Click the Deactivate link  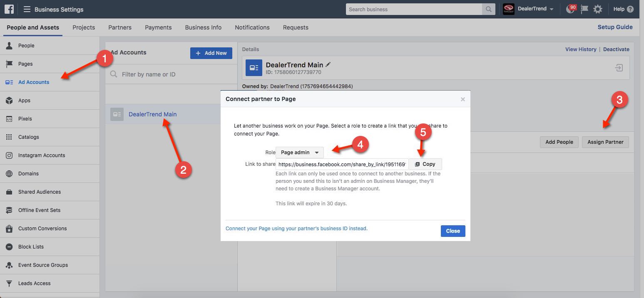tap(616, 49)
